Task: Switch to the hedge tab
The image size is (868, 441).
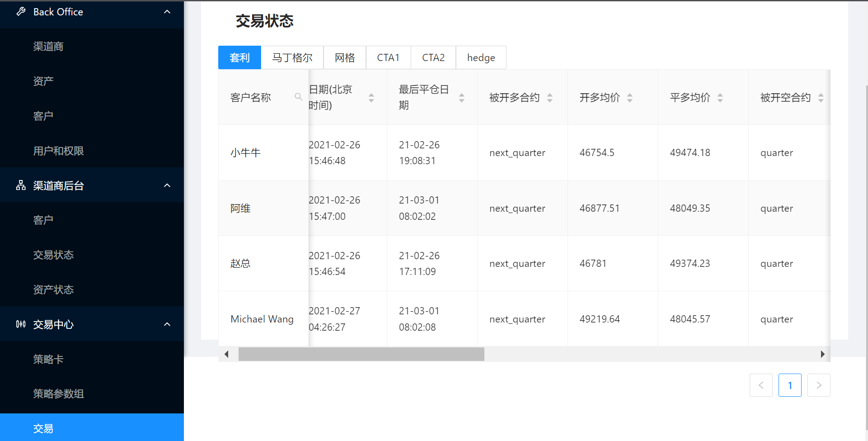Action: click(x=481, y=57)
